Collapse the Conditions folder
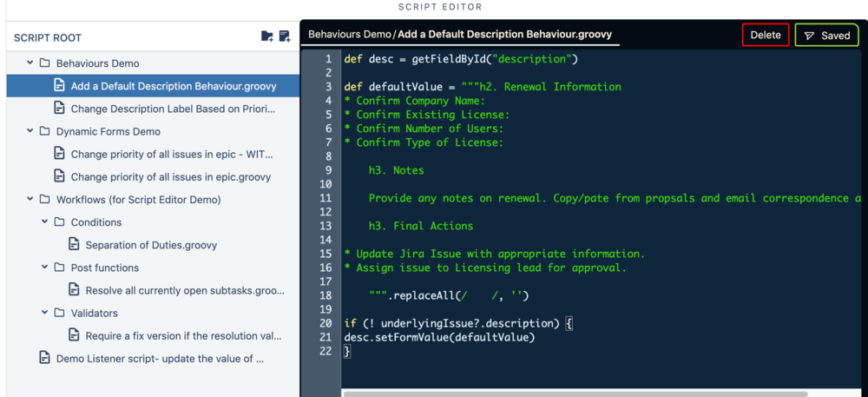Image resolution: width=868 pixels, height=397 pixels. pyautogui.click(x=44, y=222)
